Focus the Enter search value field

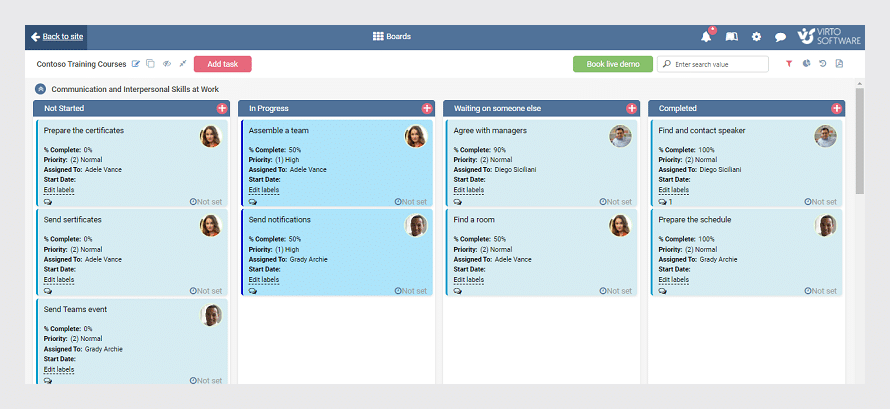coord(713,64)
